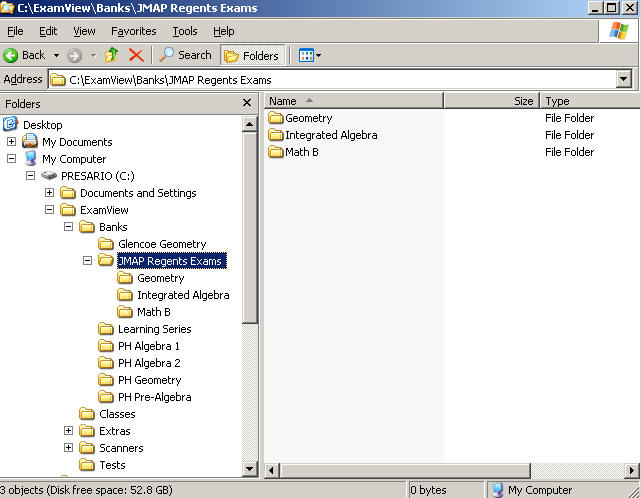Click file list horizontal scrollbar thumb
This screenshot has height=498, width=641.
(x=405, y=471)
